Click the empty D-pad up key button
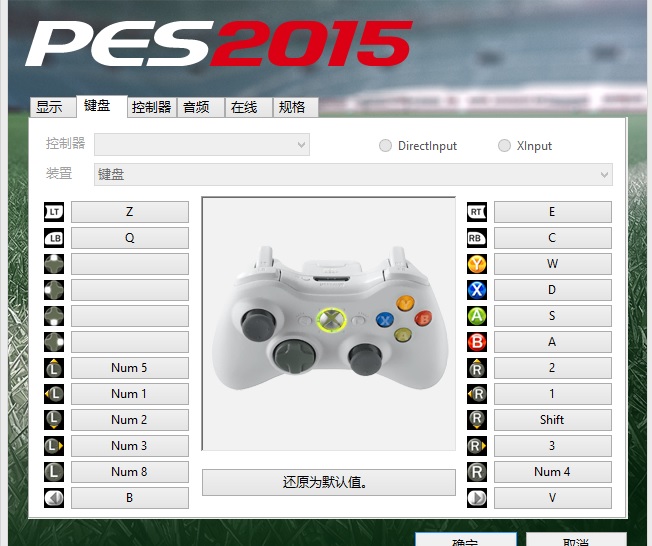Screen dimensions: 652x546 pyautogui.click(x=130, y=264)
